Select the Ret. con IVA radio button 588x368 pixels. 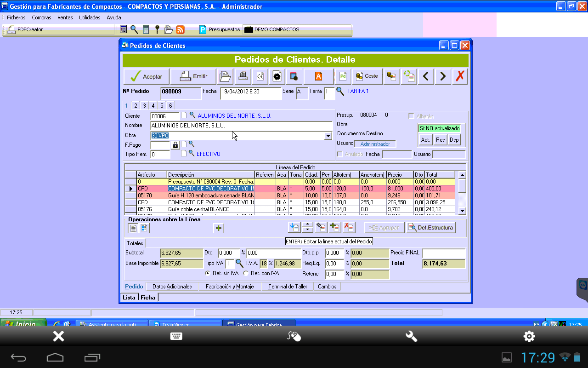(246, 273)
